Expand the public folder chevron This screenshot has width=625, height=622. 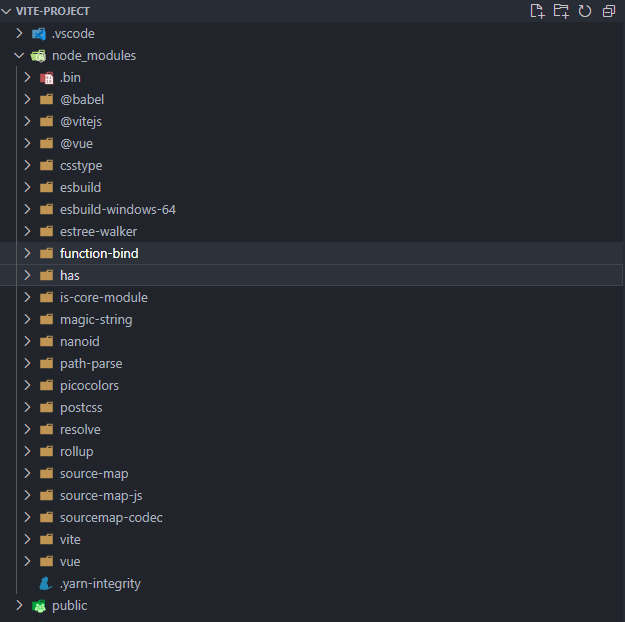(19, 605)
